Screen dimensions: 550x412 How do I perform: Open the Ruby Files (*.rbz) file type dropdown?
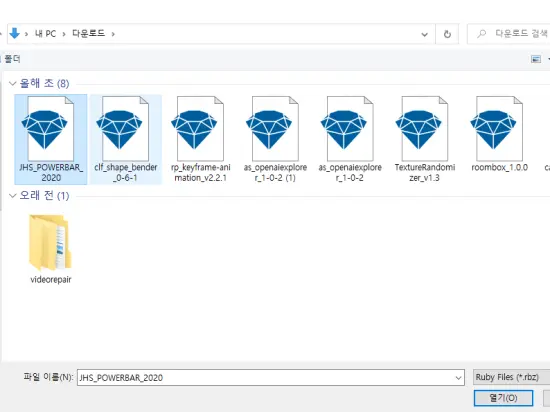[511, 377]
